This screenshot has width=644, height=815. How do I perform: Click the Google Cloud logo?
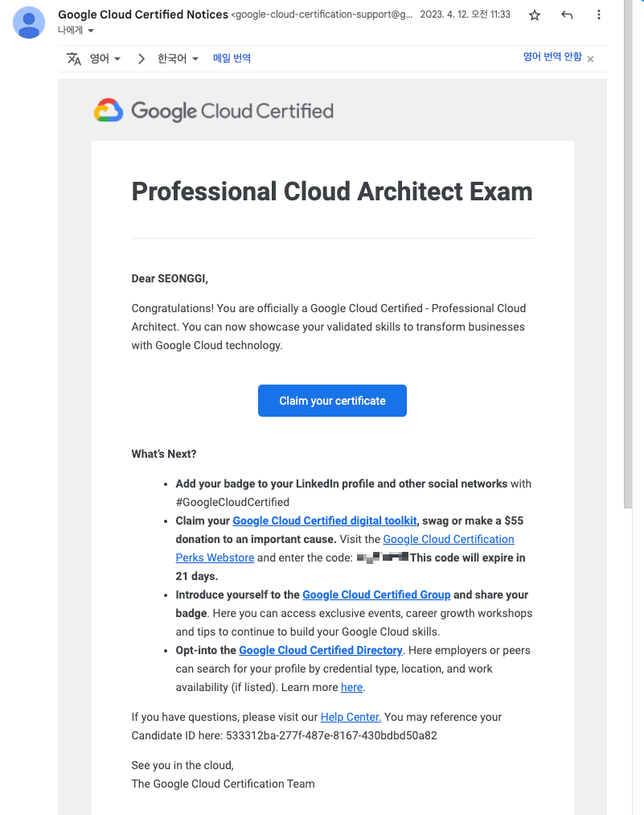[109, 110]
